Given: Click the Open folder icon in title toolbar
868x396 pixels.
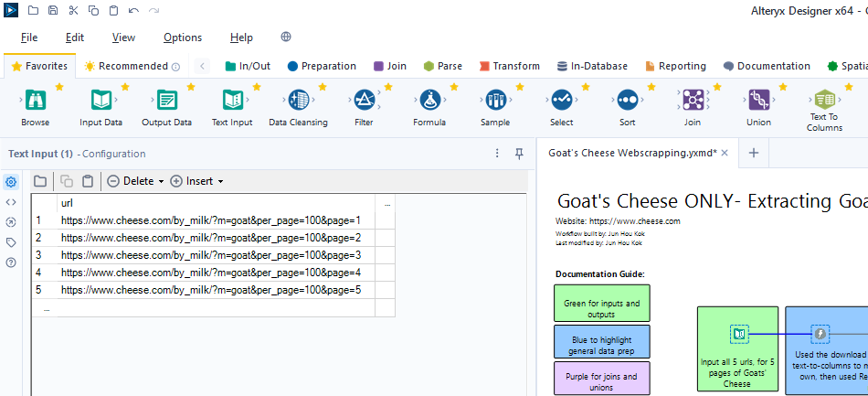Looking at the screenshot, I should pyautogui.click(x=33, y=10).
